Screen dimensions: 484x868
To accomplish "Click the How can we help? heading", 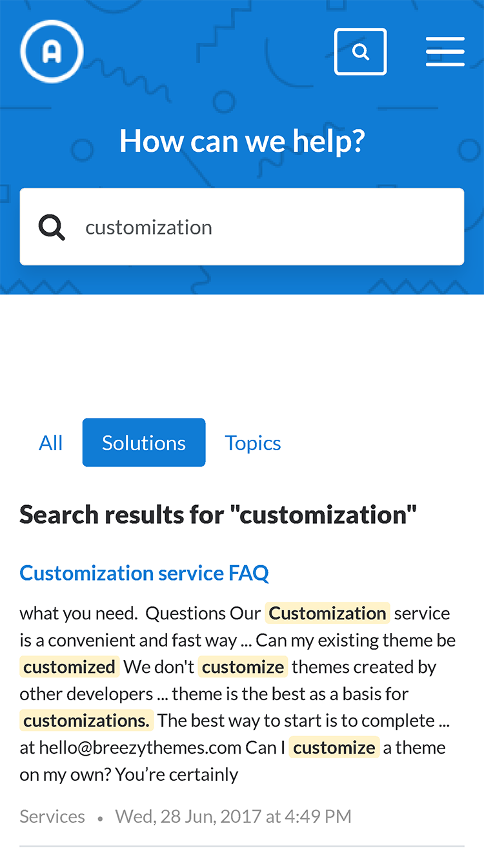I will point(242,141).
